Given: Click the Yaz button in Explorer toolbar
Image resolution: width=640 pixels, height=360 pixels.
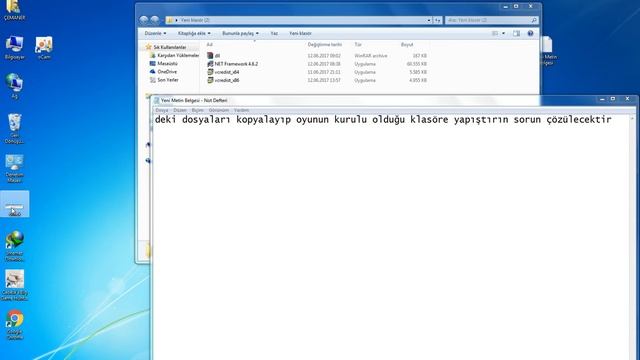Looking at the screenshot, I should pyautogui.click(x=274, y=33).
